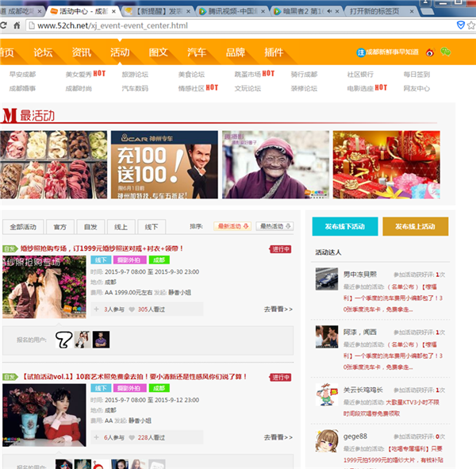
Task: Click 发布线上活动 button
Action: 415,226
